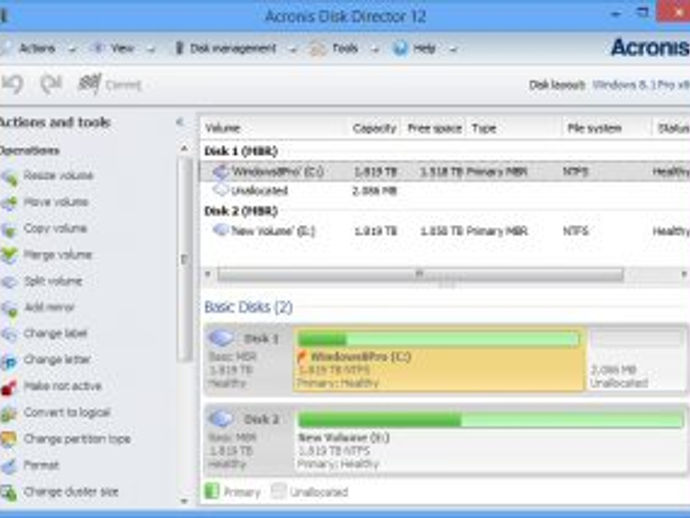
Task: Choose the Copy volume icon
Action: pos(9,229)
